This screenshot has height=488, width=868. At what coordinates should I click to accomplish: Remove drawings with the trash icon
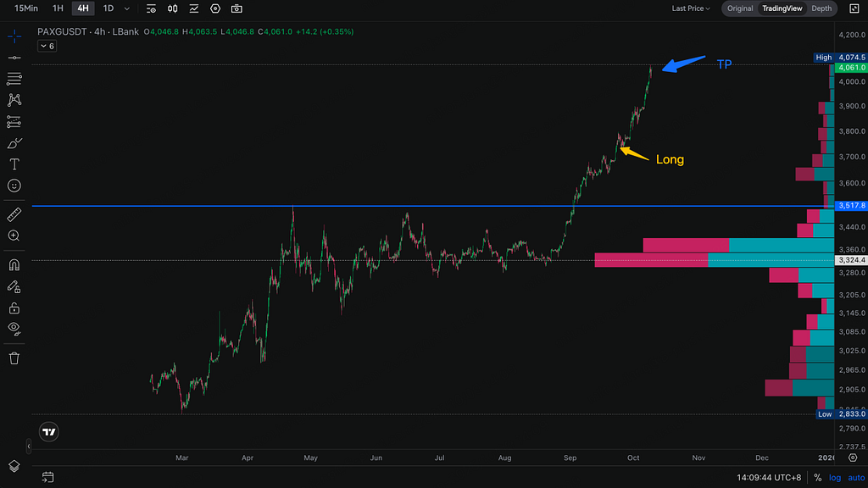coord(14,358)
